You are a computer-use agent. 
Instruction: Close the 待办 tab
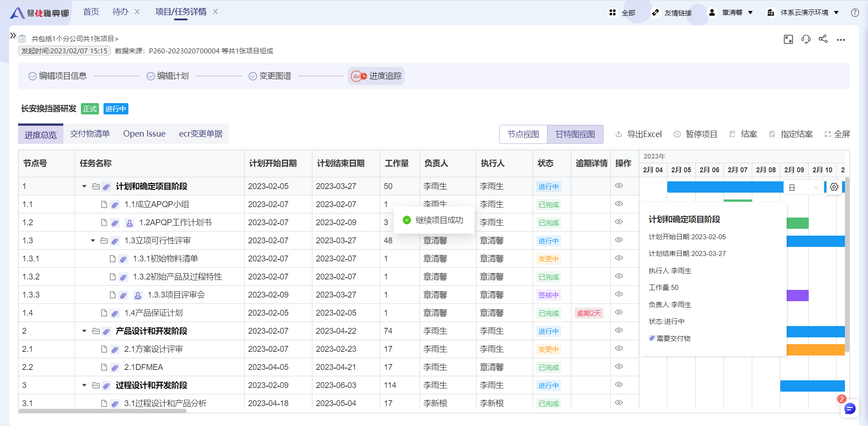click(137, 12)
